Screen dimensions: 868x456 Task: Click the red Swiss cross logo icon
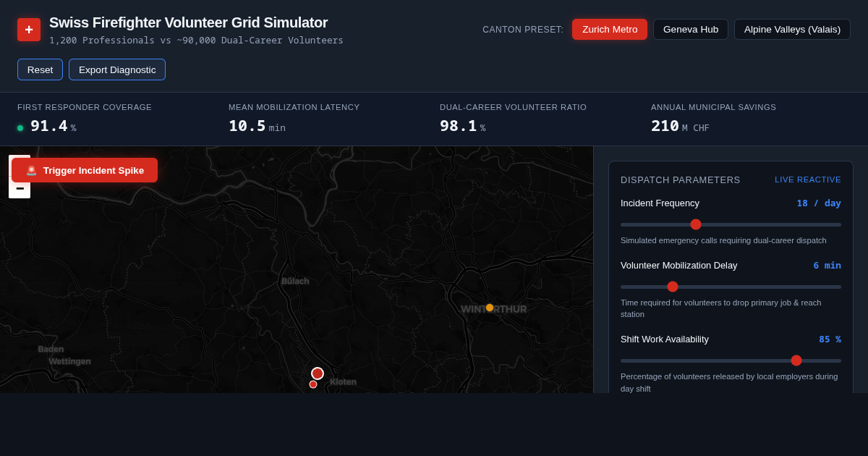point(29,30)
